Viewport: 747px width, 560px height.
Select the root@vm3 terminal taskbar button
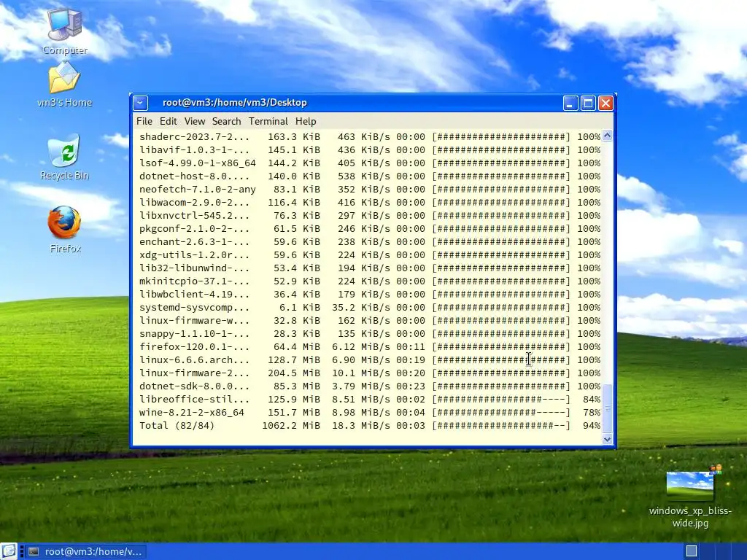click(x=86, y=551)
